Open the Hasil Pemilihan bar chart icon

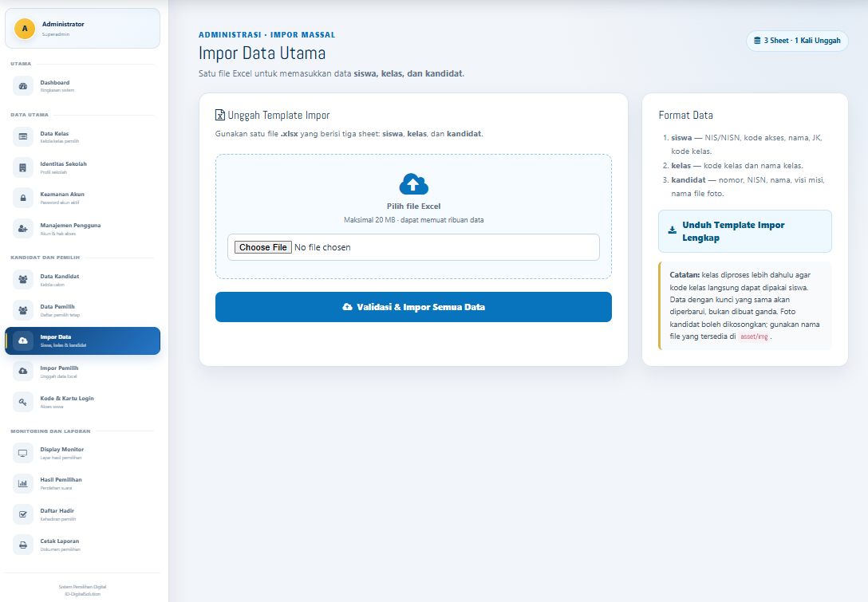(x=22, y=483)
